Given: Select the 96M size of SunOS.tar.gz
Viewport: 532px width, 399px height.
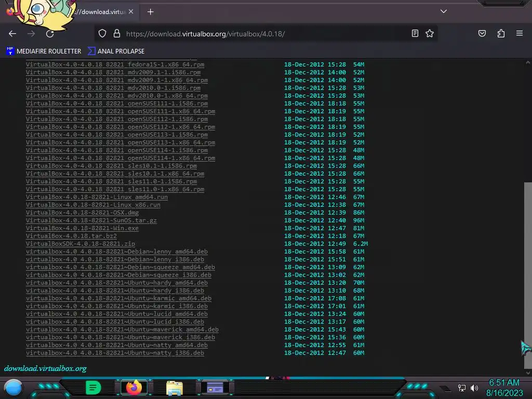Looking at the screenshot, I should click(358, 220).
